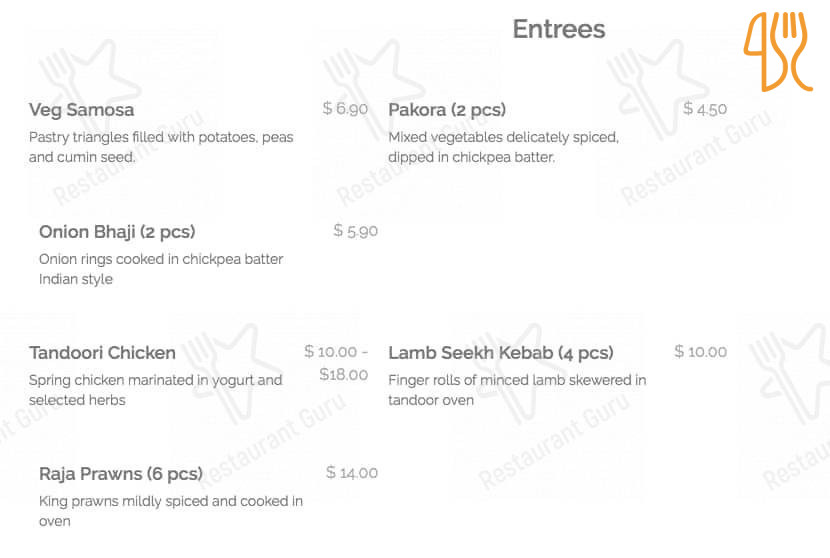Open the Onion Bhaji (2 pcs) item
The image size is (830, 558).
(117, 232)
